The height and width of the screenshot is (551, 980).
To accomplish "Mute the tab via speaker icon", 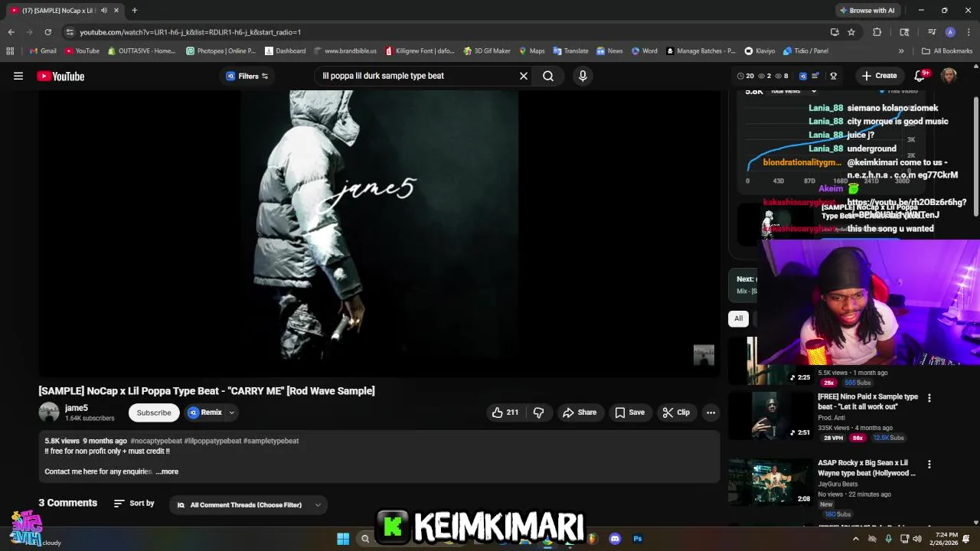I will point(104,11).
